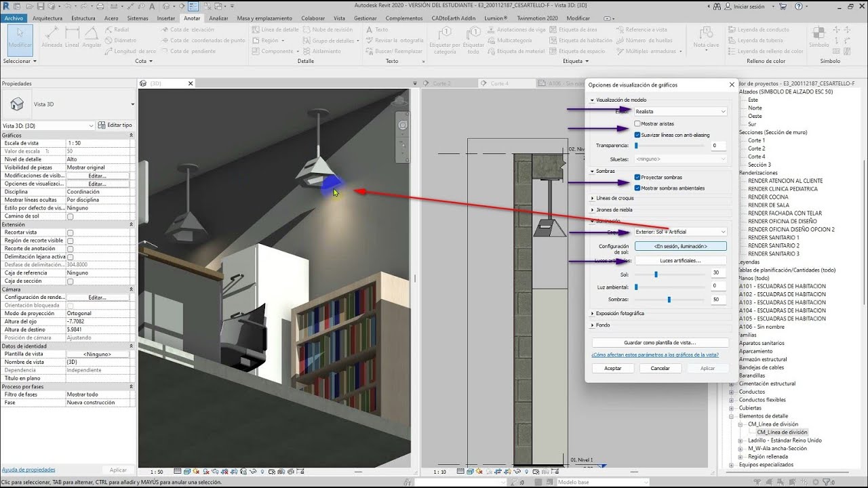Image resolution: width=868 pixels, height=488 pixels.
Task: Select RENDER COCINA in project browser
Action: 768,197
